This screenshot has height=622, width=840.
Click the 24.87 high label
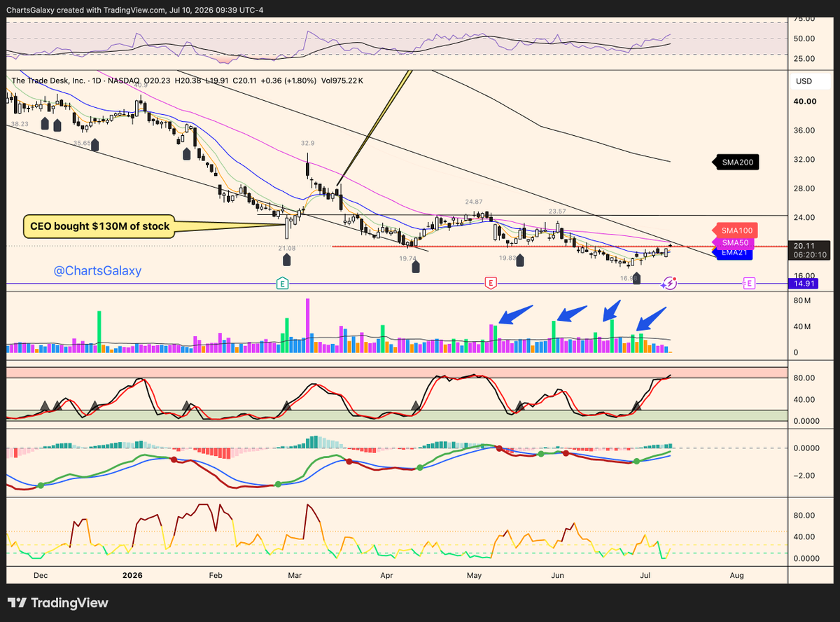tap(475, 202)
